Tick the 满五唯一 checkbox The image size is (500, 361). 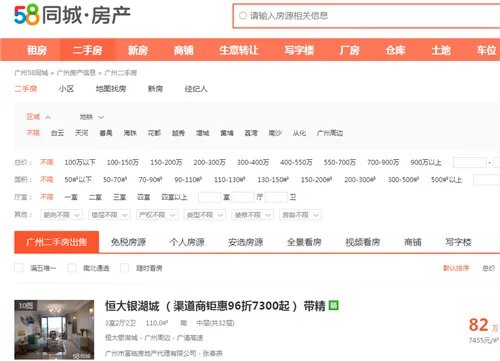point(19,268)
